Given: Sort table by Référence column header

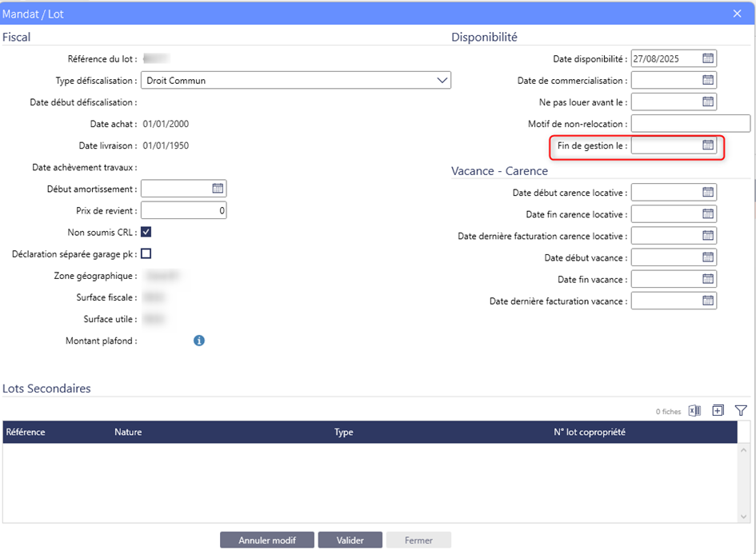Looking at the screenshot, I should (26, 432).
